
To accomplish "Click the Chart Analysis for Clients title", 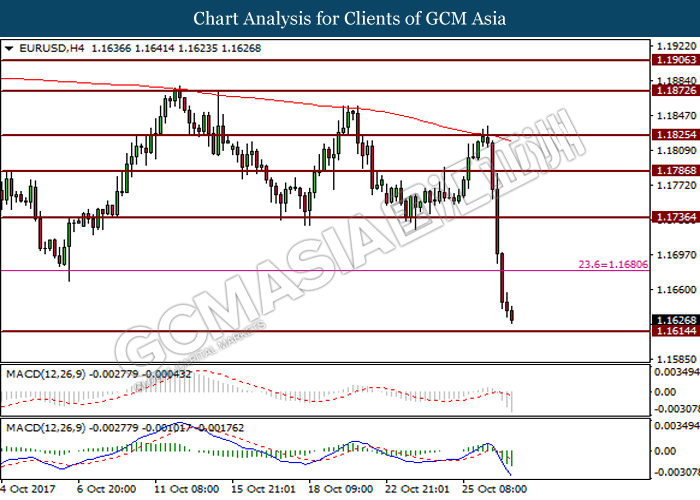I will (x=350, y=19).
